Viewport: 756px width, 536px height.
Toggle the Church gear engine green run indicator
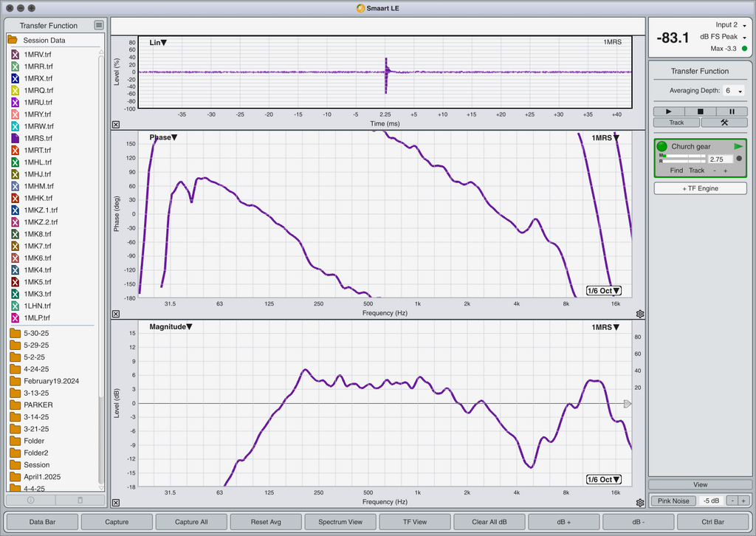tap(662, 146)
